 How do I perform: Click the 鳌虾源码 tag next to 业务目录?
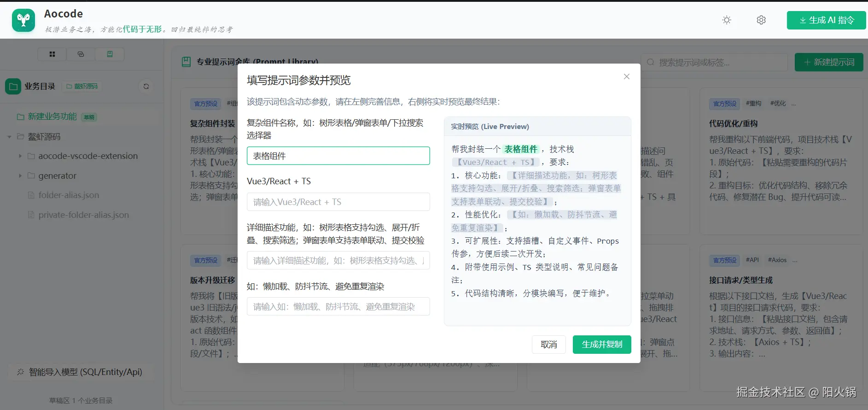pyautogui.click(x=82, y=86)
